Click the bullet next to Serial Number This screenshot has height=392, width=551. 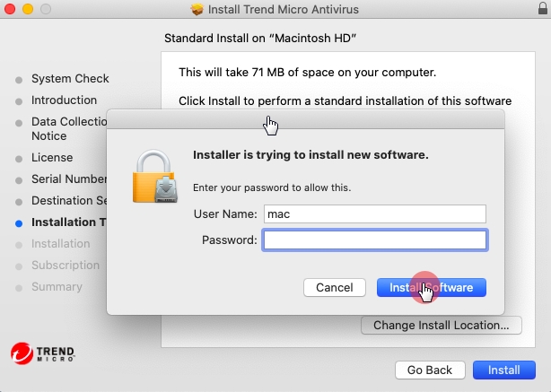pos(19,180)
